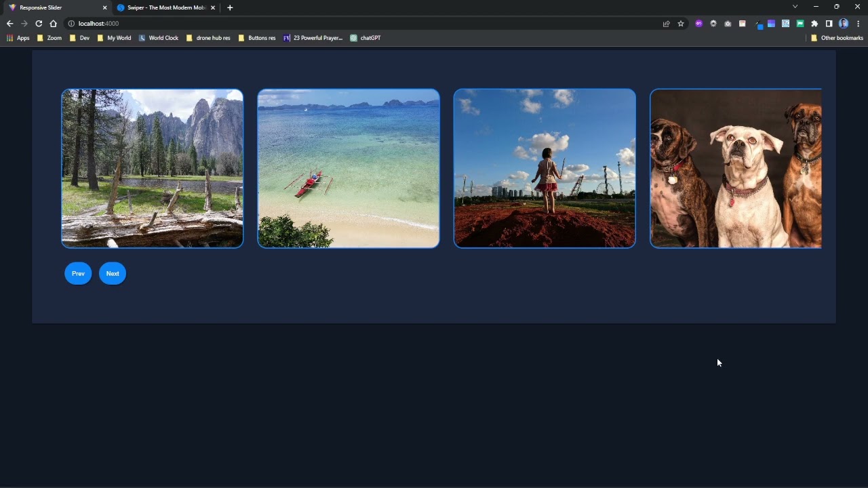Reload the current page

[39, 24]
